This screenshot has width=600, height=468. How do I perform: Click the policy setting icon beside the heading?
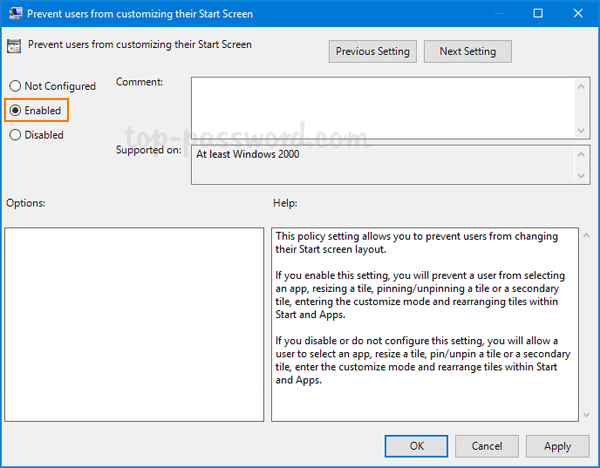tap(14, 46)
